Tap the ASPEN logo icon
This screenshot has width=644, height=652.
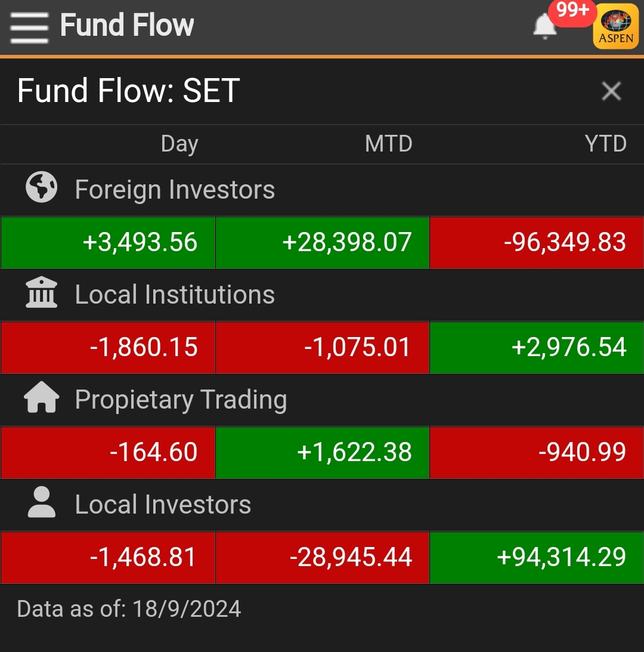pos(616,26)
